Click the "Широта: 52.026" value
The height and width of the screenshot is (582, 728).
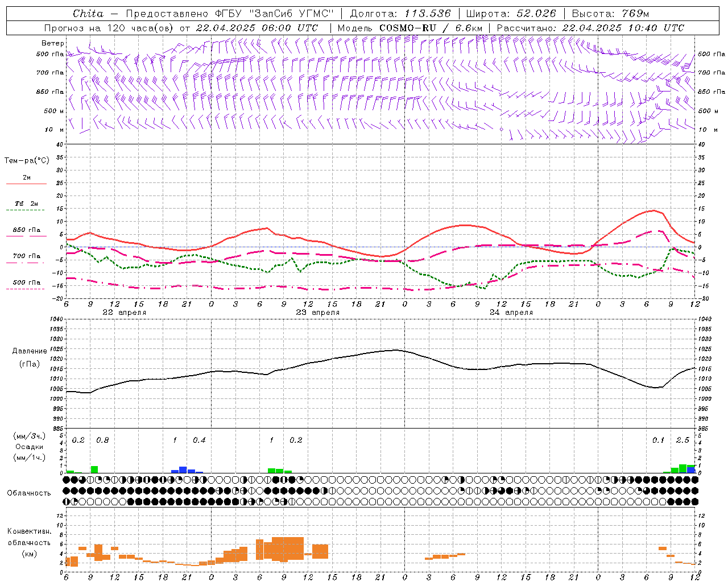[511, 14]
